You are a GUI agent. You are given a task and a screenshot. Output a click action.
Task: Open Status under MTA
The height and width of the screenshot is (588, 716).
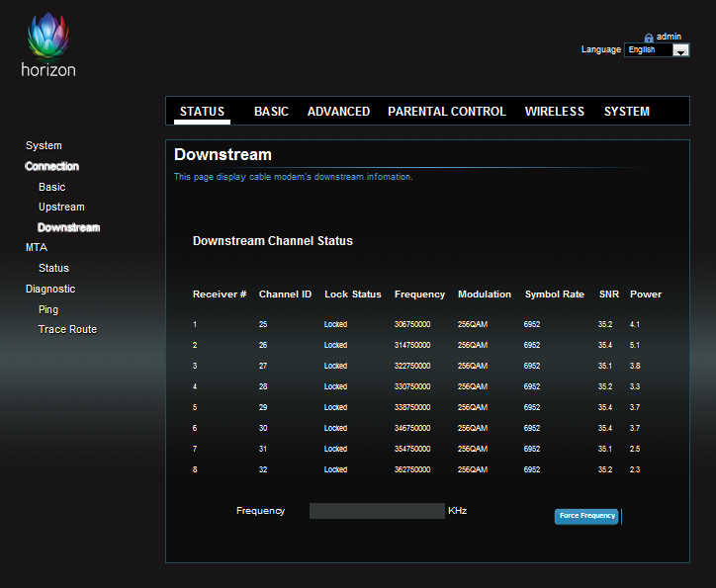tap(53, 268)
